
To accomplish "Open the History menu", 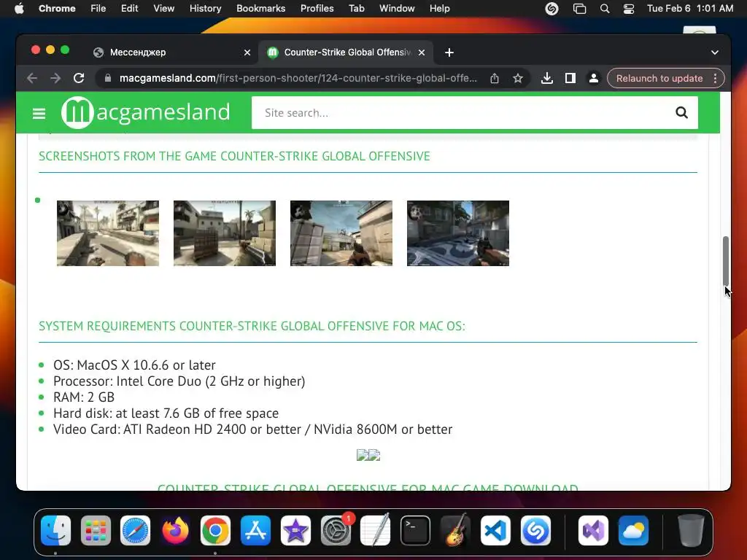I will point(205,9).
